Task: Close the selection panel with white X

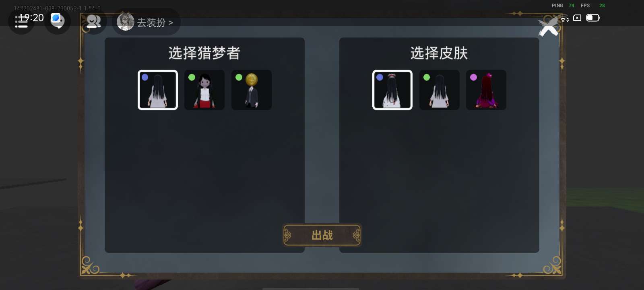Action: pos(549,27)
